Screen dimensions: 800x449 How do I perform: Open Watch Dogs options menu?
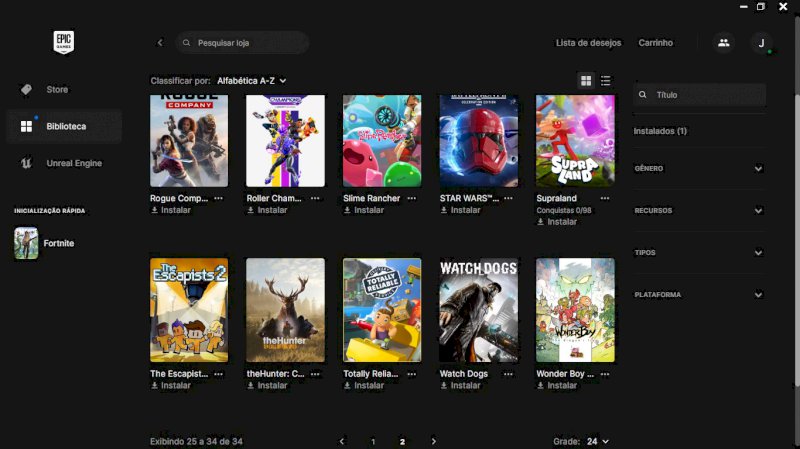click(508, 374)
